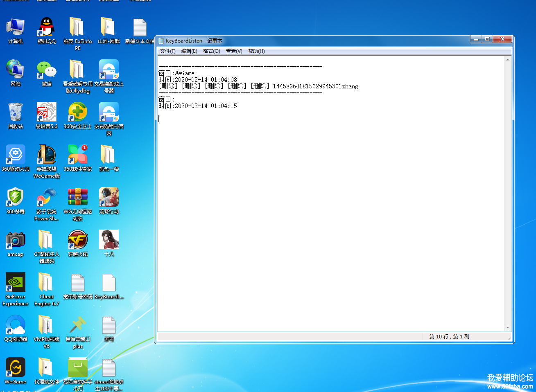Click the 360杀毒 antivirus icon
Screen dimensions: 536x392
[16, 198]
